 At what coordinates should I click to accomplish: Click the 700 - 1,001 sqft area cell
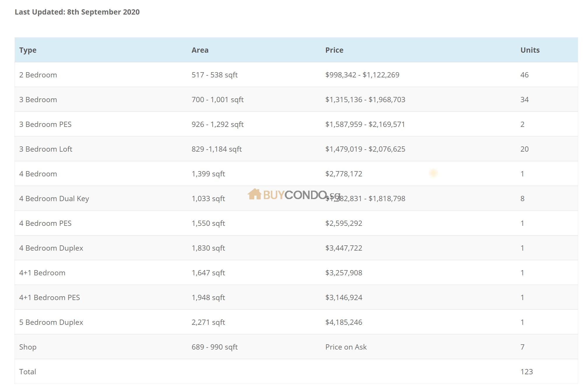(x=217, y=100)
